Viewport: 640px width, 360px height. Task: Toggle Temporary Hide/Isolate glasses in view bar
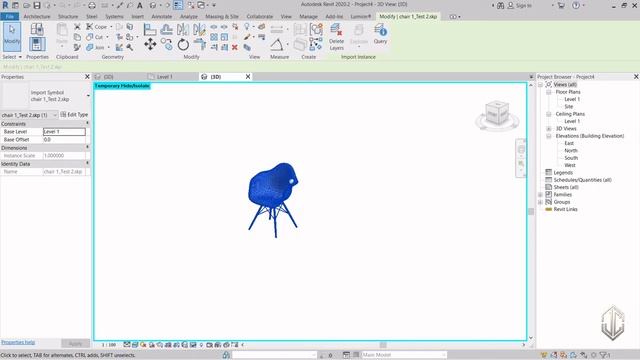pyautogui.click(x=193, y=345)
